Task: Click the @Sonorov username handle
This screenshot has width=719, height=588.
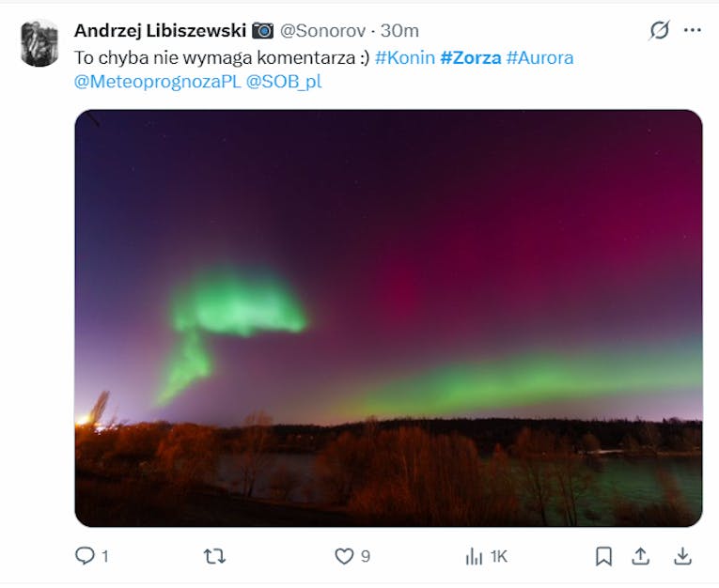Action: click(322, 31)
